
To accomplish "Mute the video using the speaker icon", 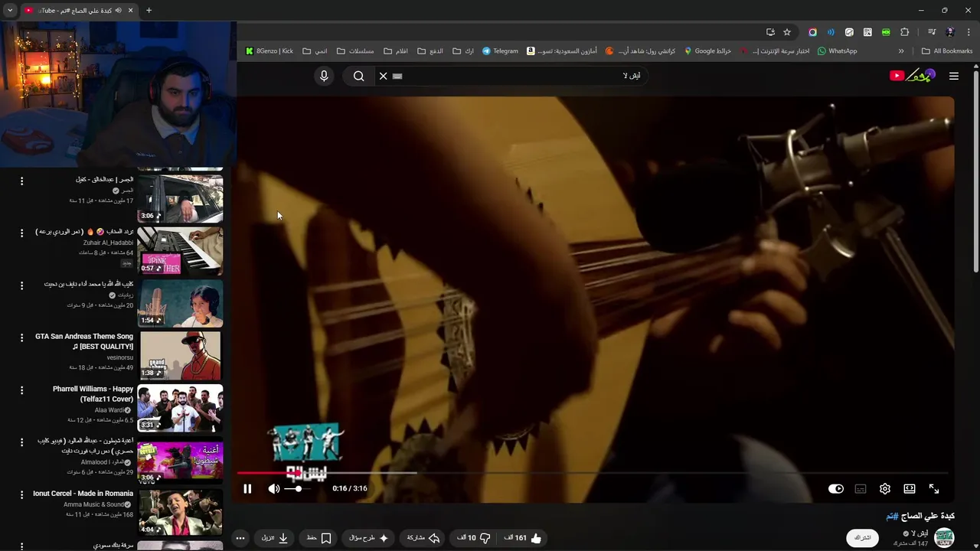I will [x=273, y=489].
